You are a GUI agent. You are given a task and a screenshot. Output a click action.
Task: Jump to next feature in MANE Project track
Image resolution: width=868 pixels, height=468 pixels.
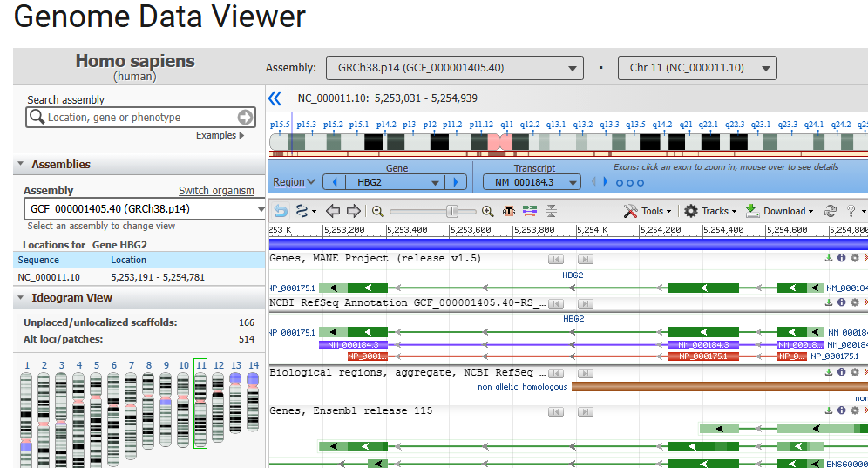[x=585, y=259]
